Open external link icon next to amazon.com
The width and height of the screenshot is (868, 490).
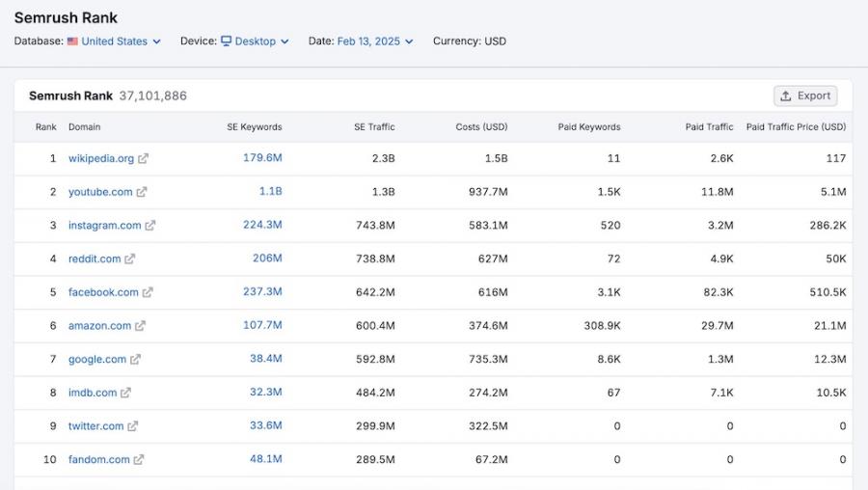click(x=140, y=326)
